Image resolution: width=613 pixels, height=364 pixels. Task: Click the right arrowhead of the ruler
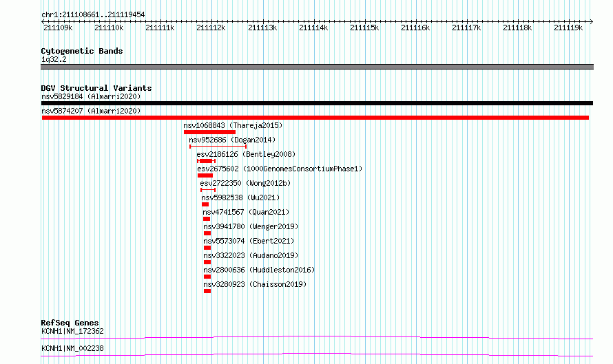pos(591,22)
